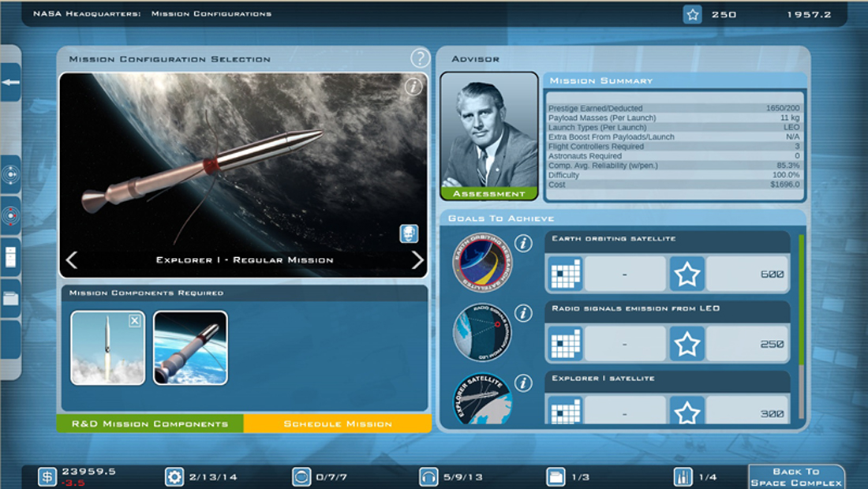Open info for Earth Orbiting Satellite goal
This screenshot has height=489, width=868.
pyautogui.click(x=523, y=243)
